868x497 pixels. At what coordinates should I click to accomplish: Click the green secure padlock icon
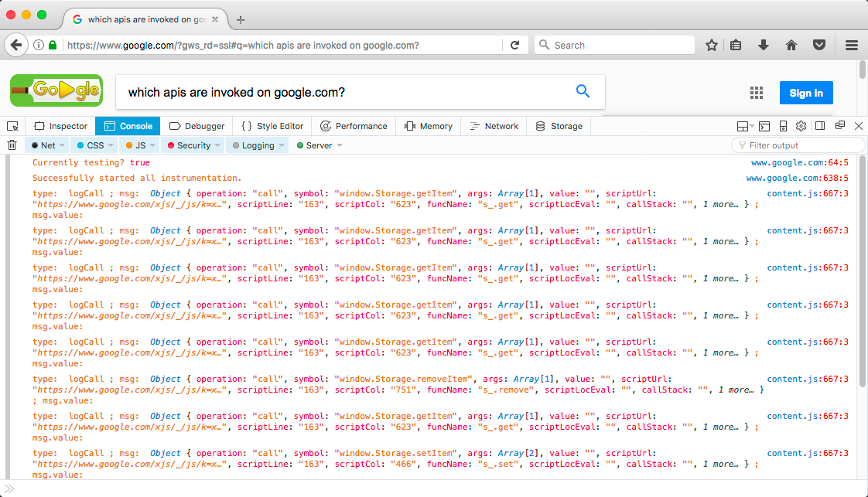point(53,46)
